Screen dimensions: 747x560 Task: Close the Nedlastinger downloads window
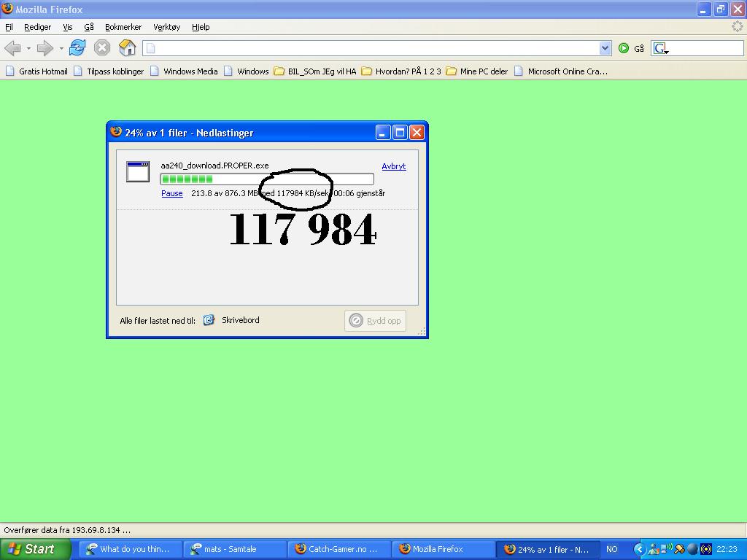[x=417, y=133]
